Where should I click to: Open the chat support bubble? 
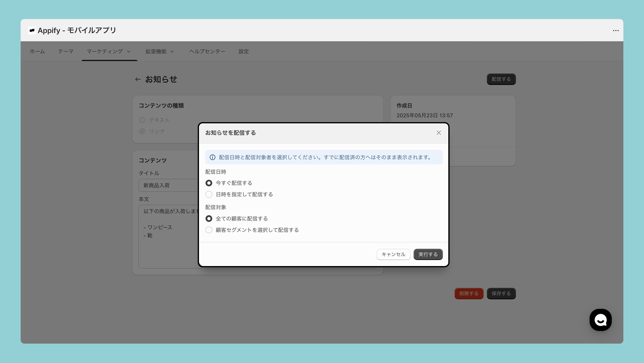[600, 320]
